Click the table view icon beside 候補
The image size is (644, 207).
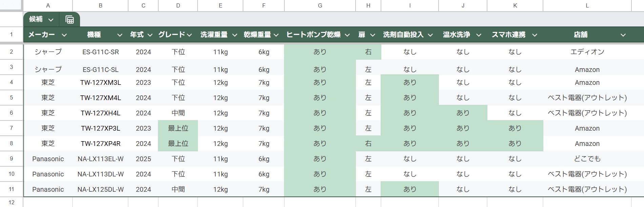click(x=69, y=20)
